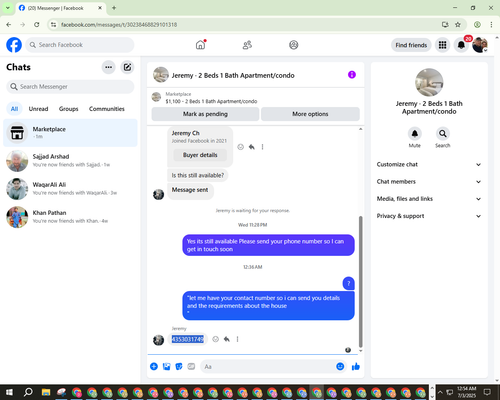This screenshot has width=500, height=400.
Task: React to Jeremy Ch buyer card
Action: coord(240,147)
